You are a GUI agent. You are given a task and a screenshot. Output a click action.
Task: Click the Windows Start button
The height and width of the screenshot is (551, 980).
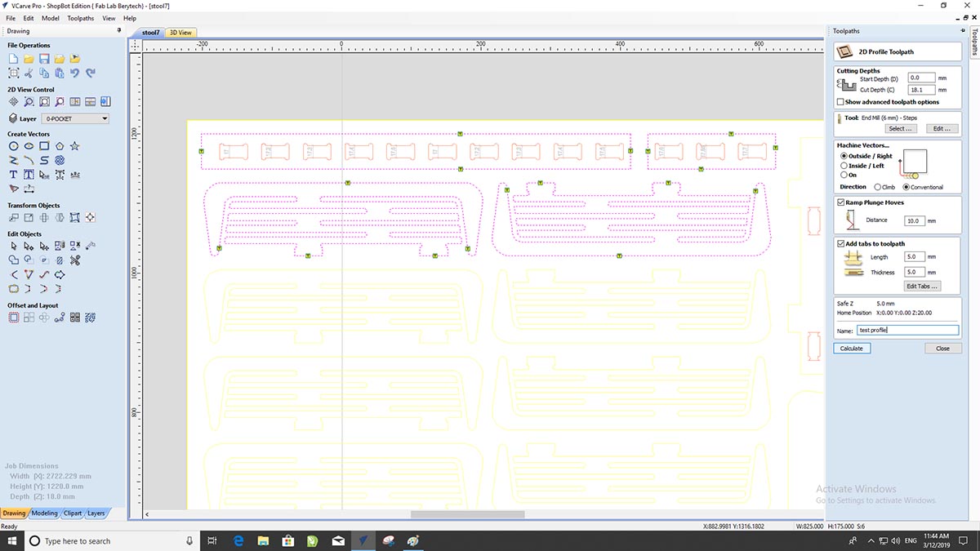click(x=13, y=540)
